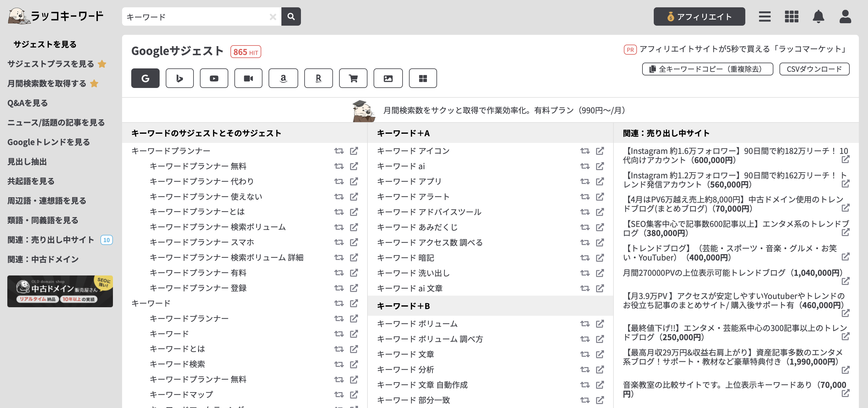
Task: Open 見出し抽出 in sidebar
Action: tap(27, 162)
